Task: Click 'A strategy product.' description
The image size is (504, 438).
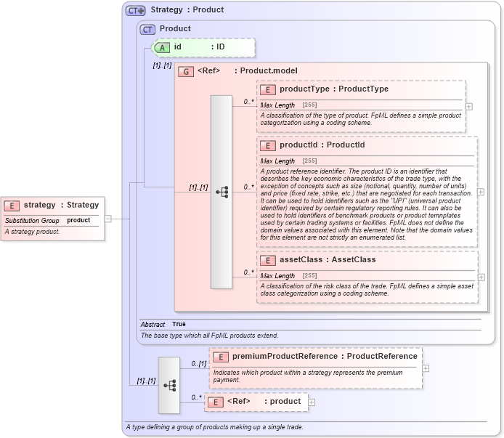Action: (x=32, y=232)
